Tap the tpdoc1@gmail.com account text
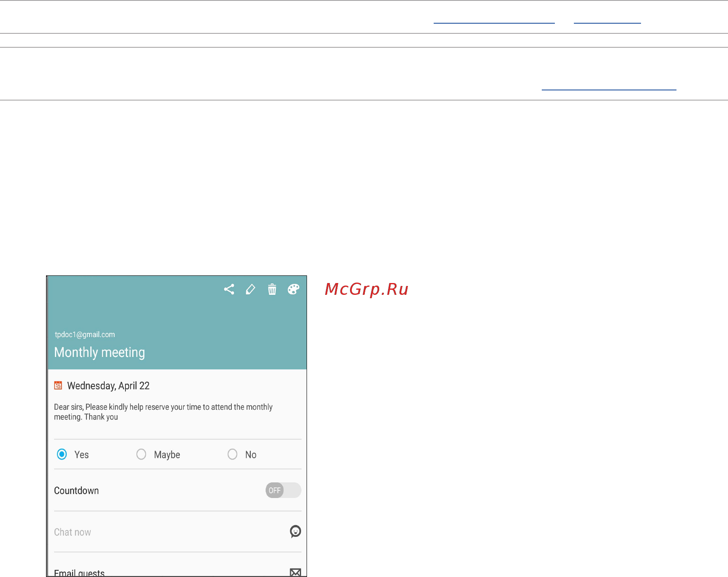728x577 pixels. 85,335
